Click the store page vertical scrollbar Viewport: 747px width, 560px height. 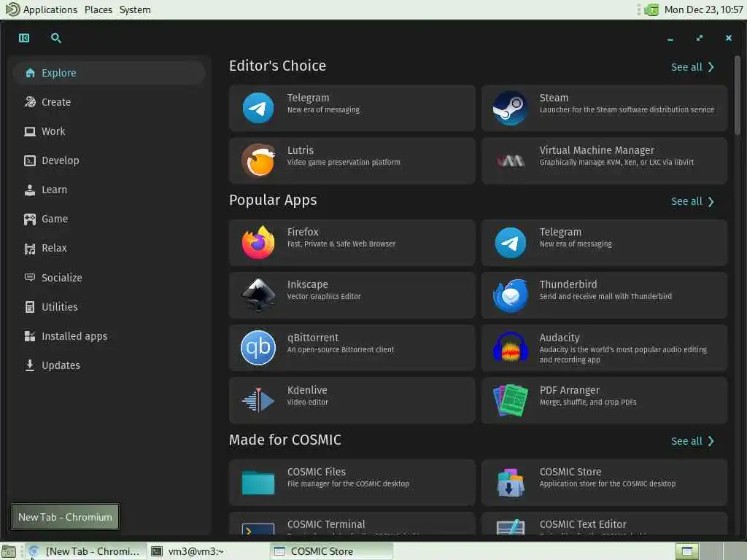pyautogui.click(x=737, y=96)
